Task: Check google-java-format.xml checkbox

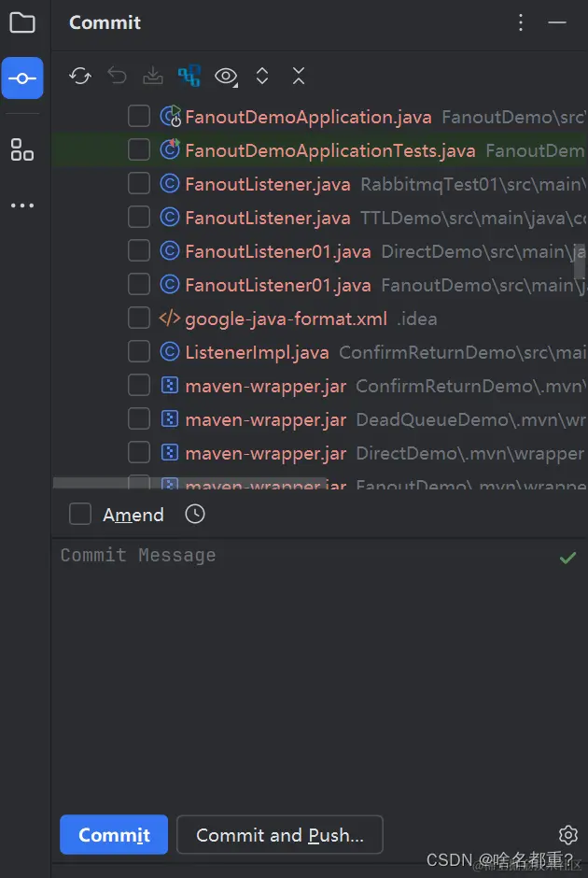Action: 139,319
